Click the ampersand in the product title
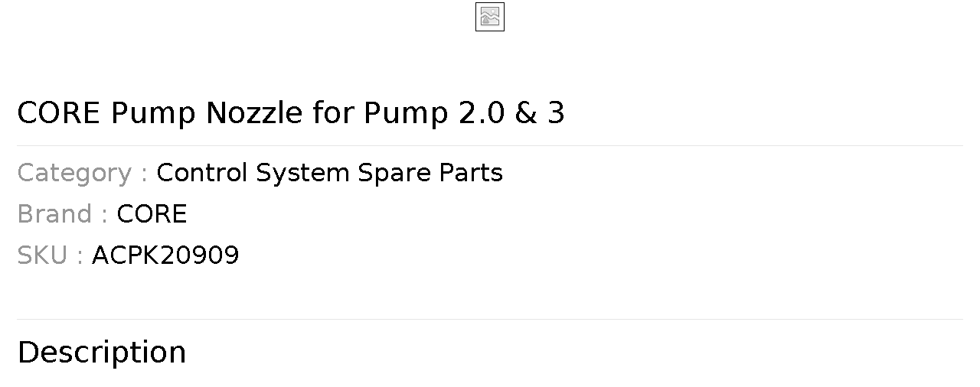 point(526,113)
